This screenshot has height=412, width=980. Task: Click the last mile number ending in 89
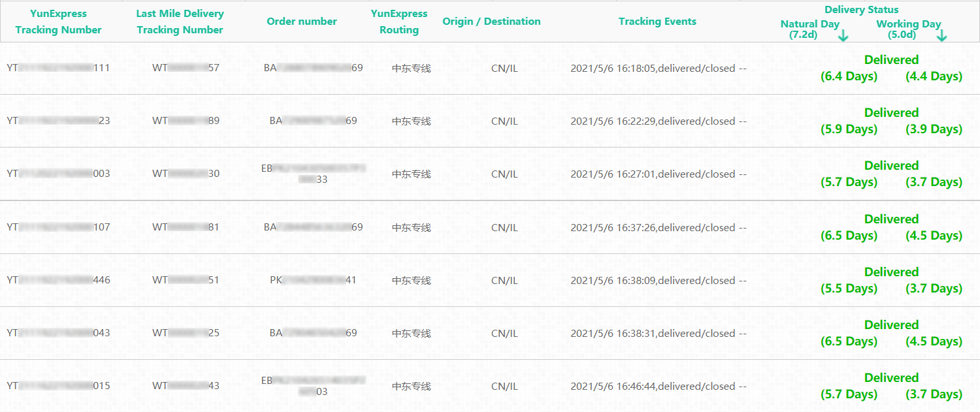click(186, 121)
